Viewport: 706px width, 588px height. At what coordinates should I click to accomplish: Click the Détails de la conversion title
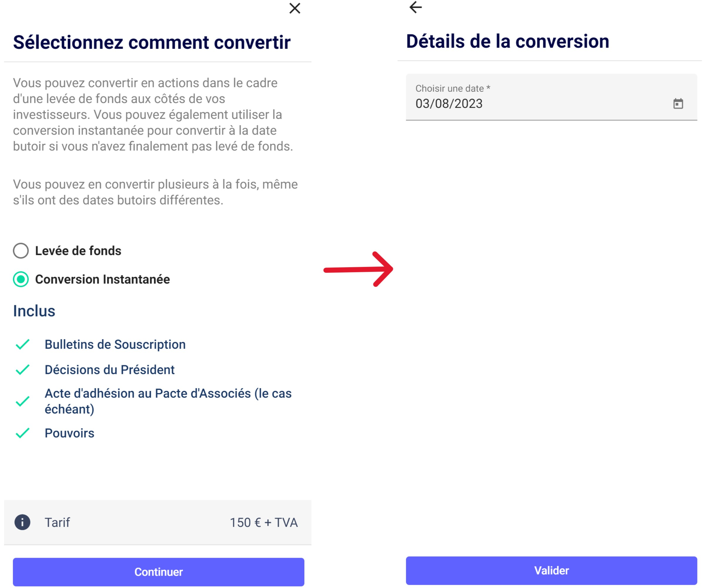[507, 41]
